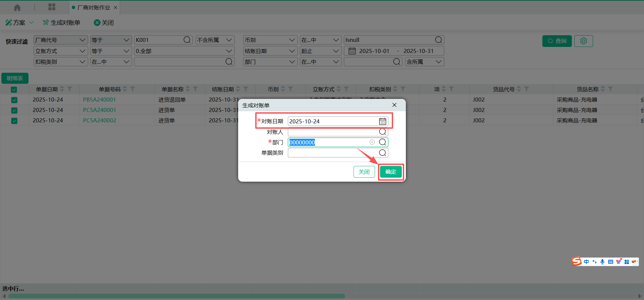Uncheck row PB5A240001 checkbox
This screenshot has width=644, height=300.
[14, 100]
